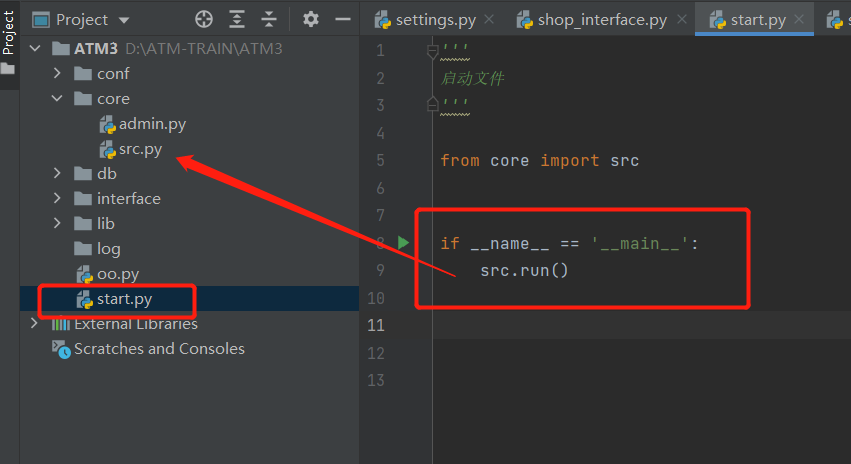Click 'src' in the import statement
851x464 pixels.
point(625,161)
